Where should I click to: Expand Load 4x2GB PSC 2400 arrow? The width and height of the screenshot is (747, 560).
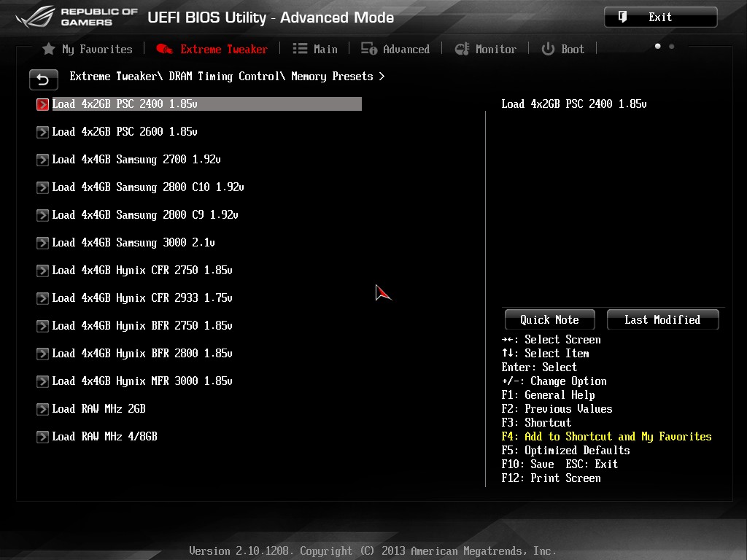pos(42,104)
